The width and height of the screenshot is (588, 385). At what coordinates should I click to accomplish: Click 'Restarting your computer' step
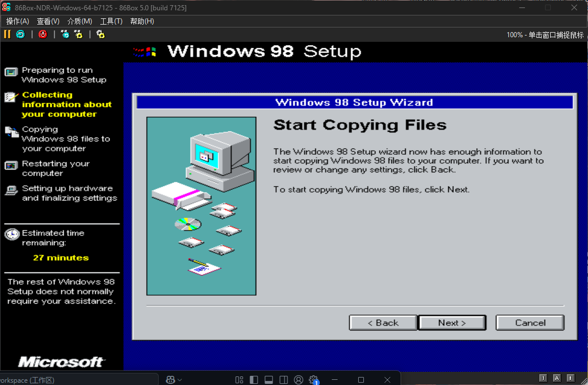click(x=56, y=168)
